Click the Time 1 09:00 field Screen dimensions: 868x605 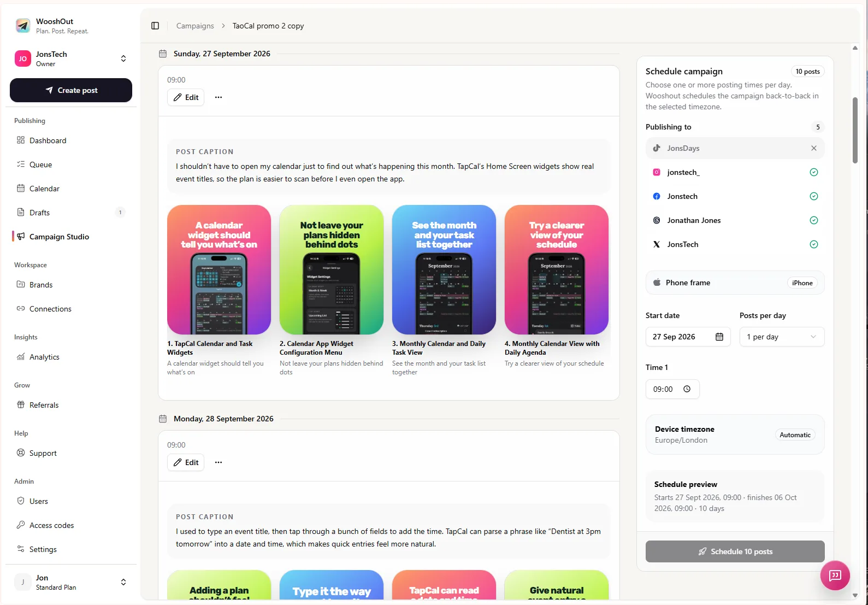[672, 389]
